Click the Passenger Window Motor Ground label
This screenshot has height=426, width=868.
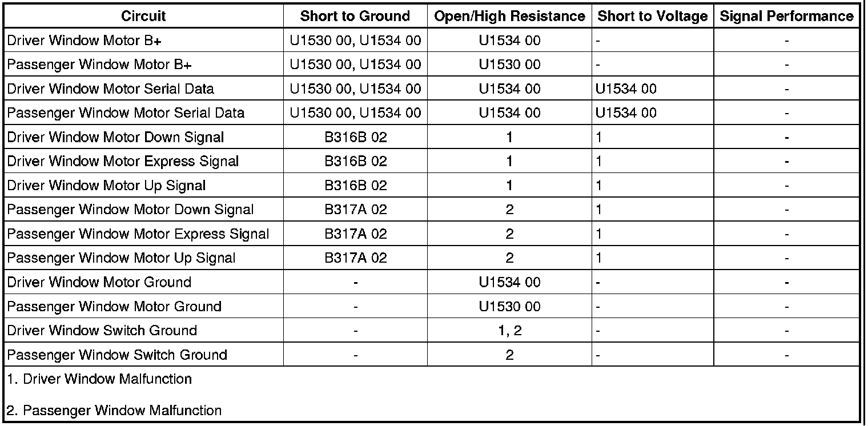tap(114, 307)
